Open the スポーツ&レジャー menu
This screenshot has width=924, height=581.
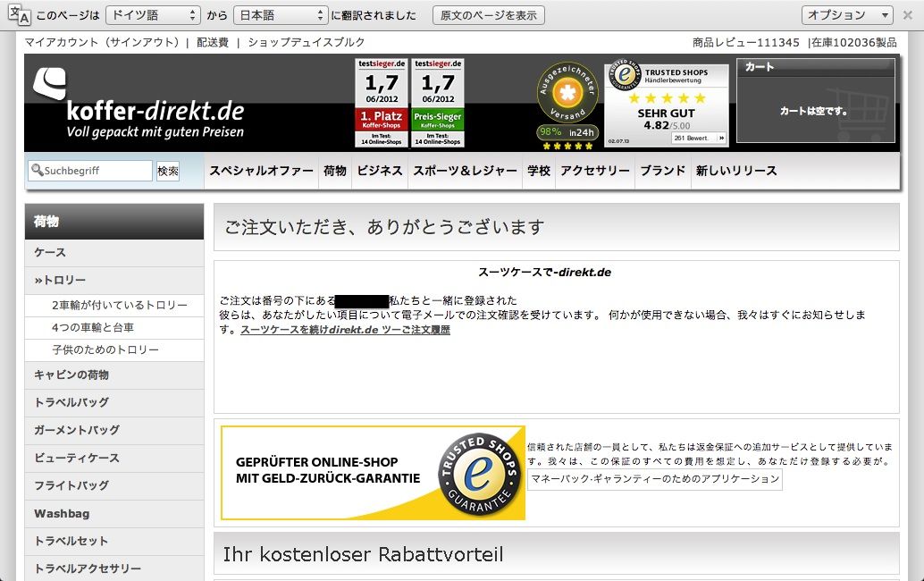pyautogui.click(x=465, y=171)
